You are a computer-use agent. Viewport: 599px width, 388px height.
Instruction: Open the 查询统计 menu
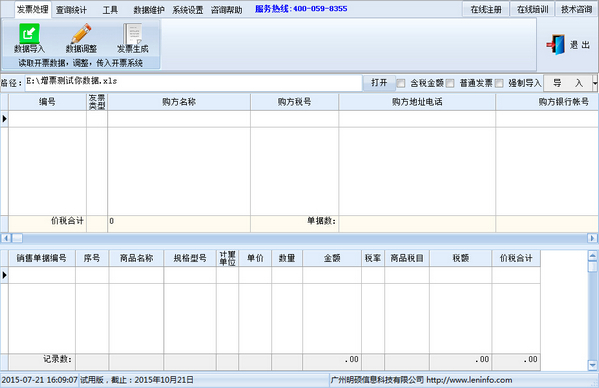click(71, 10)
